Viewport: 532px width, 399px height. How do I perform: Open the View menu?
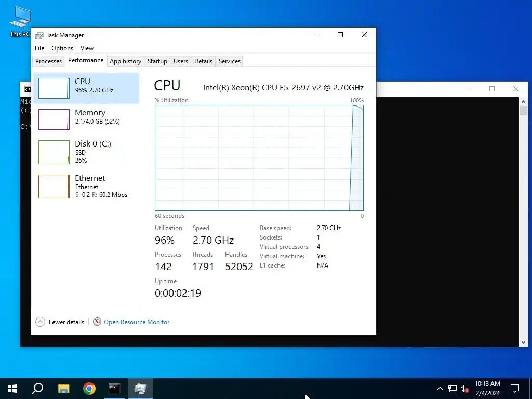point(87,48)
